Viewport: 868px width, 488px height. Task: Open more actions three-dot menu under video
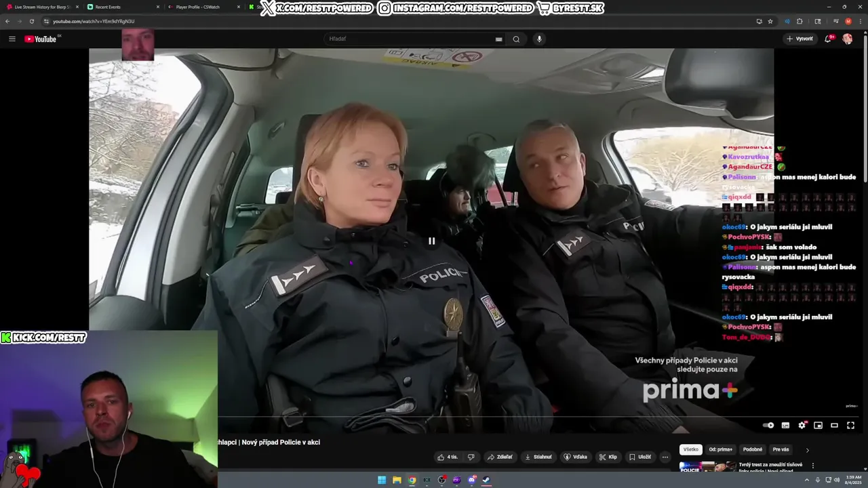click(665, 457)
